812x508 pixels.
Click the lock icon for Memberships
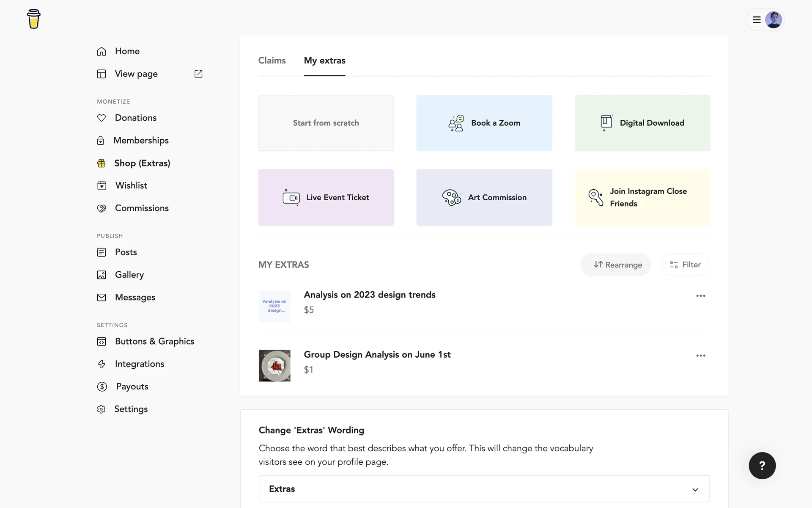pos(101,141)
